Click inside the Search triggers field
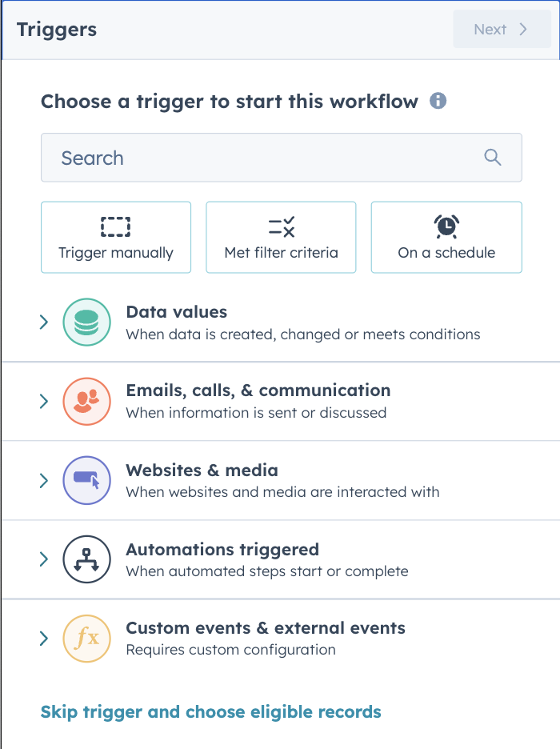 (x=240, y=158)
